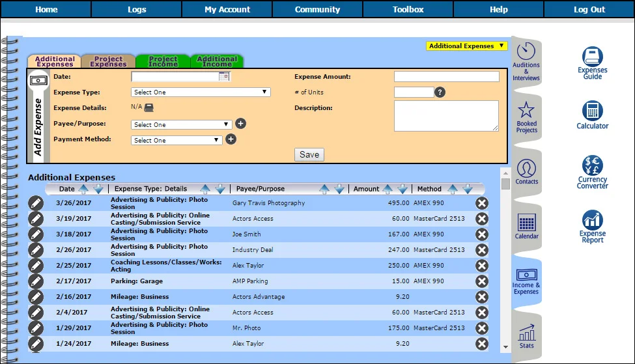Click the 'Coaching Lessons/Classes/Works: Acting' cell

click(x=166, y=266)
